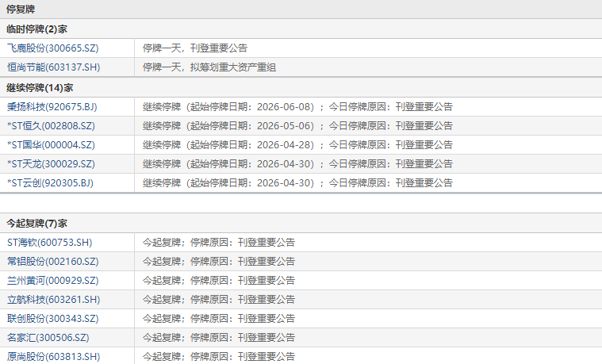Image resolution: width=602 pixels, height=364 pixels.
Task: Select the 停复牌 page heading
Action: pos(21,10)
